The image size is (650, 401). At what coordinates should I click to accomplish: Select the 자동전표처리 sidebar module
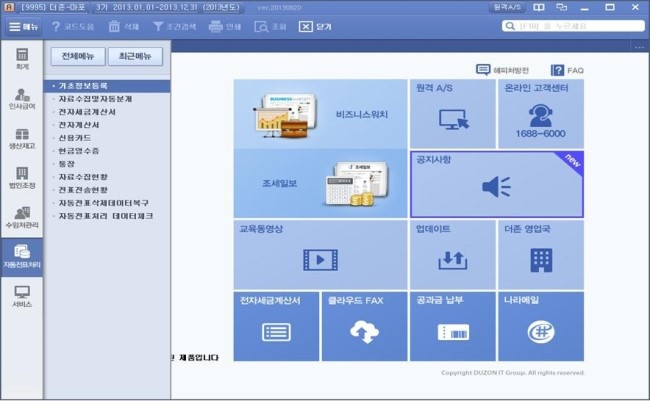22,257
